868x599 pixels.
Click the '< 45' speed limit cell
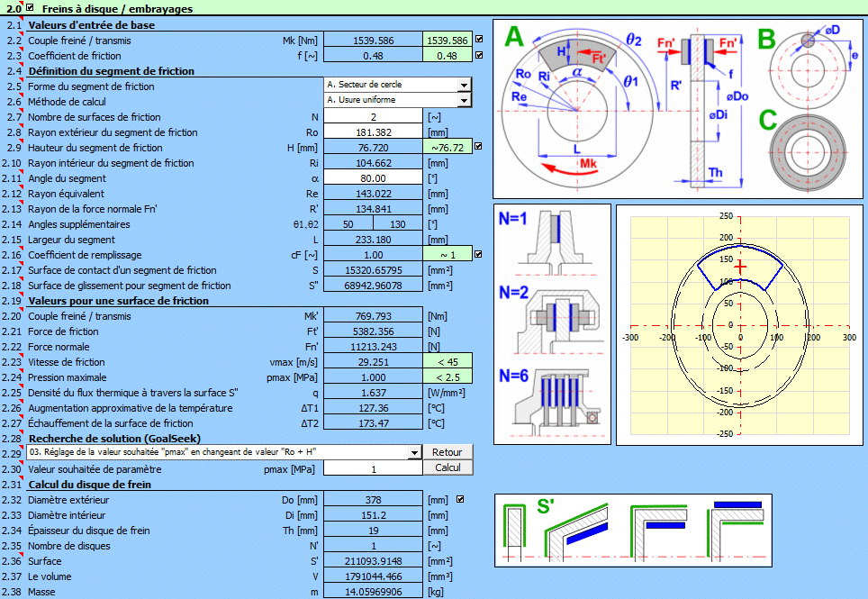448,362
